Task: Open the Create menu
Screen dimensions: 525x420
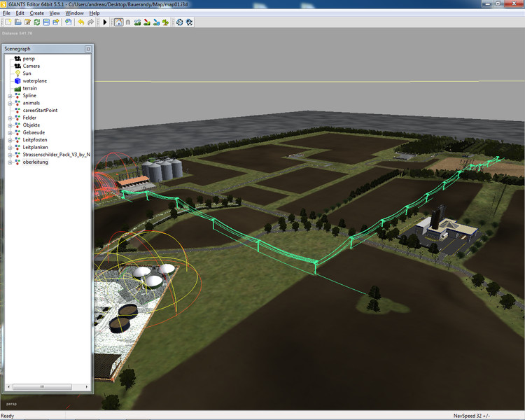Action: 37,13
